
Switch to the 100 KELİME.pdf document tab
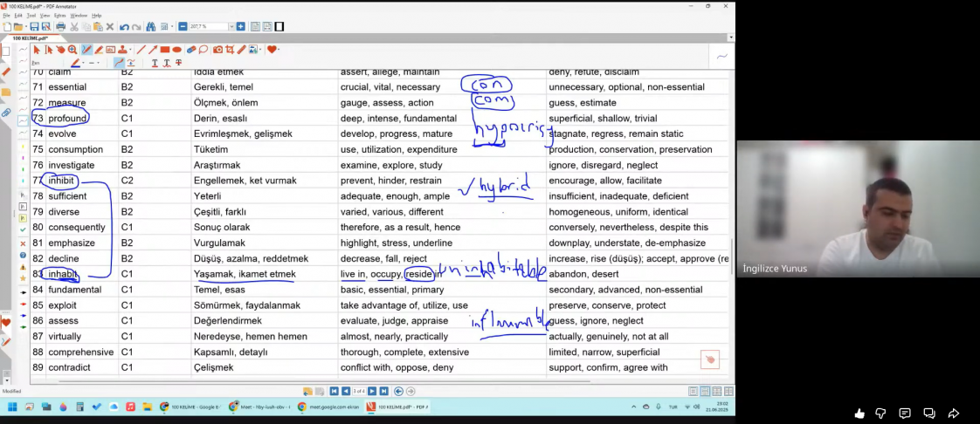(30, 38)
